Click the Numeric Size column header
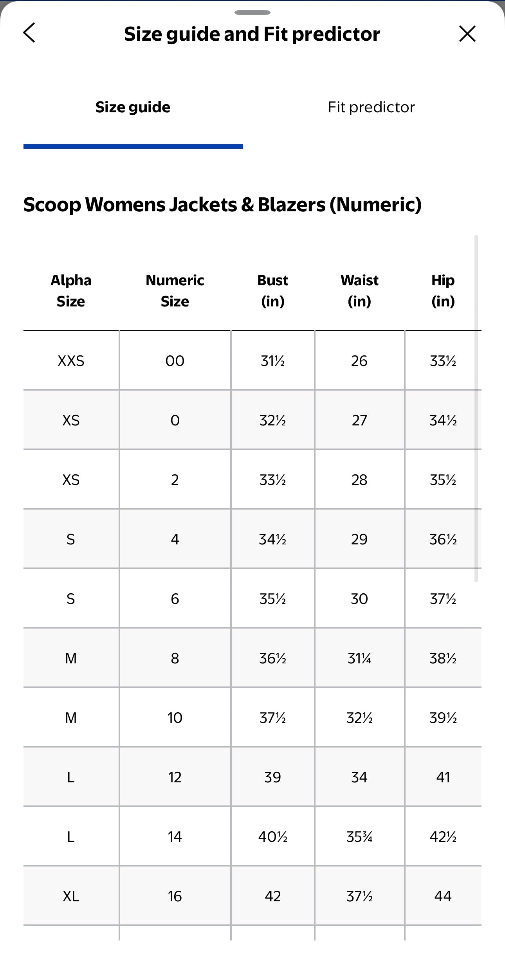 point(175,291)
